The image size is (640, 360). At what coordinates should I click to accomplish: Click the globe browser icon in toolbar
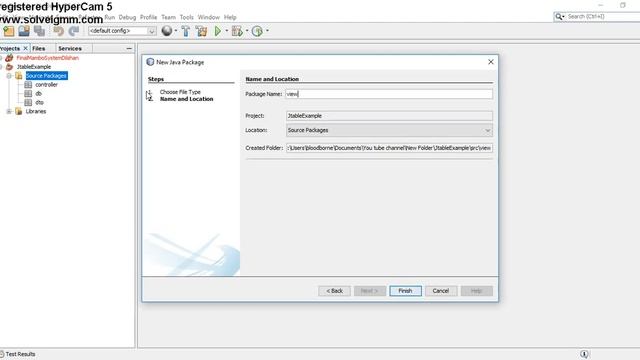click(x=167, y=31)
